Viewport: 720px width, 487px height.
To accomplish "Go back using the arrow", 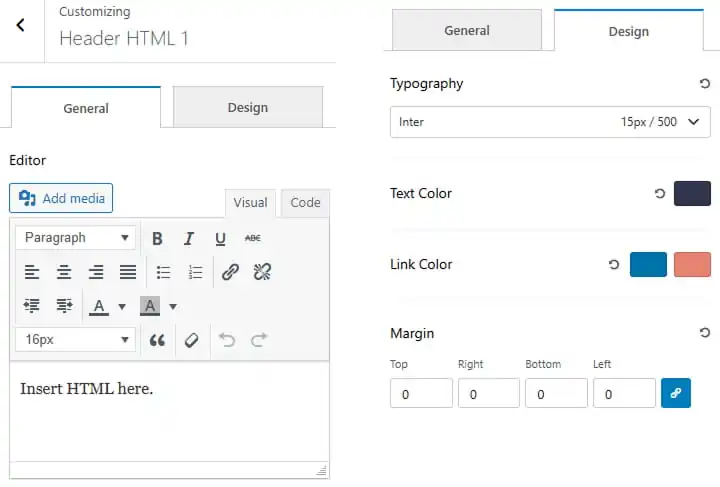I will [21, 25].
